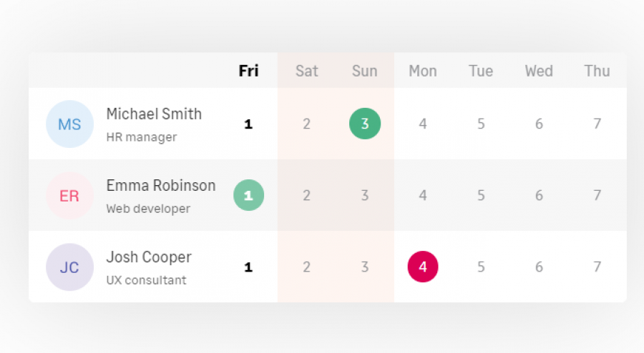The image size is (644, 353).
Task: Click the Thu column header
Action: pos(597,71)
